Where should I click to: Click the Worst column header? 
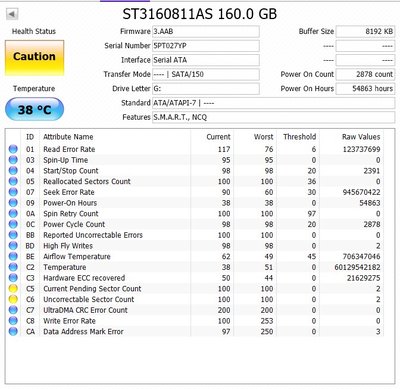click(263, 137)
